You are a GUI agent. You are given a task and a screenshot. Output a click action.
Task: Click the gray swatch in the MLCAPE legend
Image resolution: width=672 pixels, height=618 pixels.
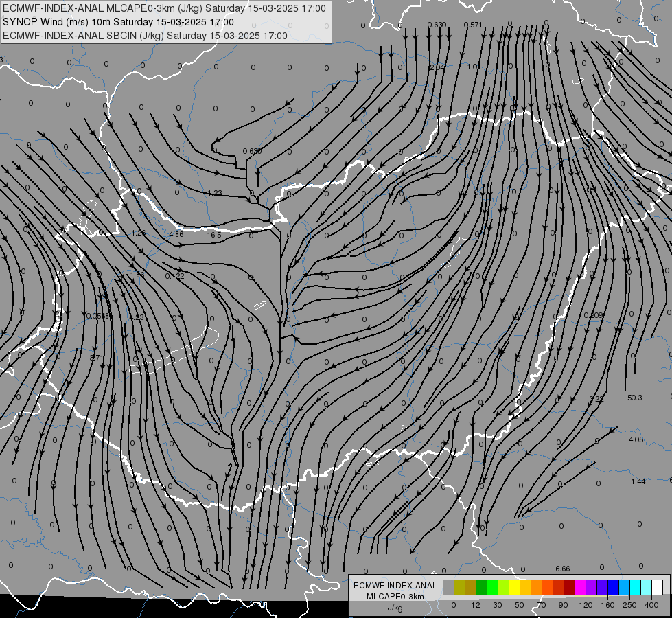(x=449, y=587)
